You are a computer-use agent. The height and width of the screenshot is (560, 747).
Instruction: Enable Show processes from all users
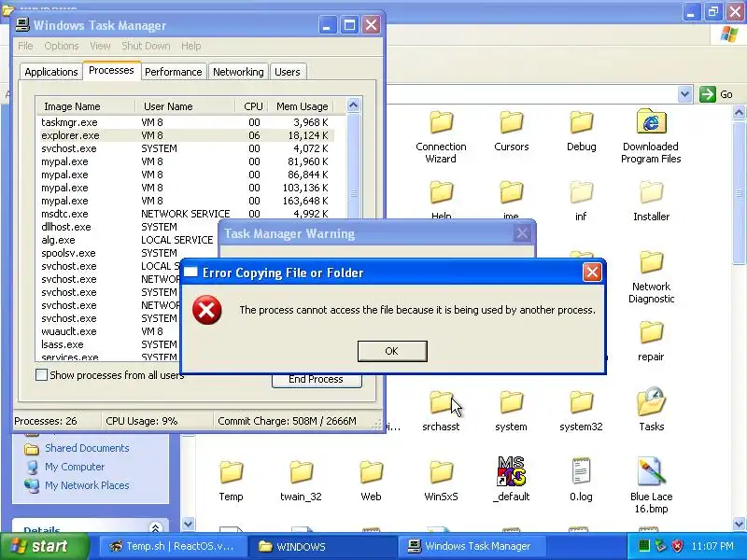tap(41, 375)
